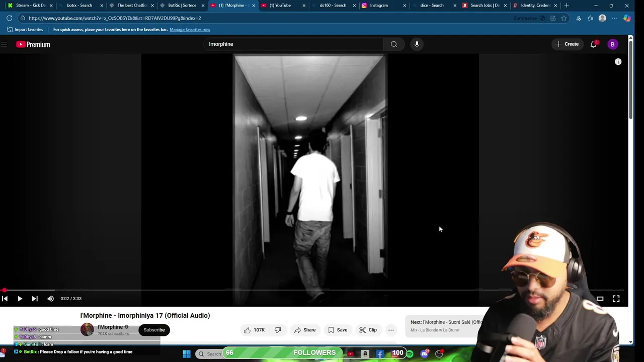The image size is (644, 362).
Task: Skip to previous video in playlist
Action: pos(5,299)
